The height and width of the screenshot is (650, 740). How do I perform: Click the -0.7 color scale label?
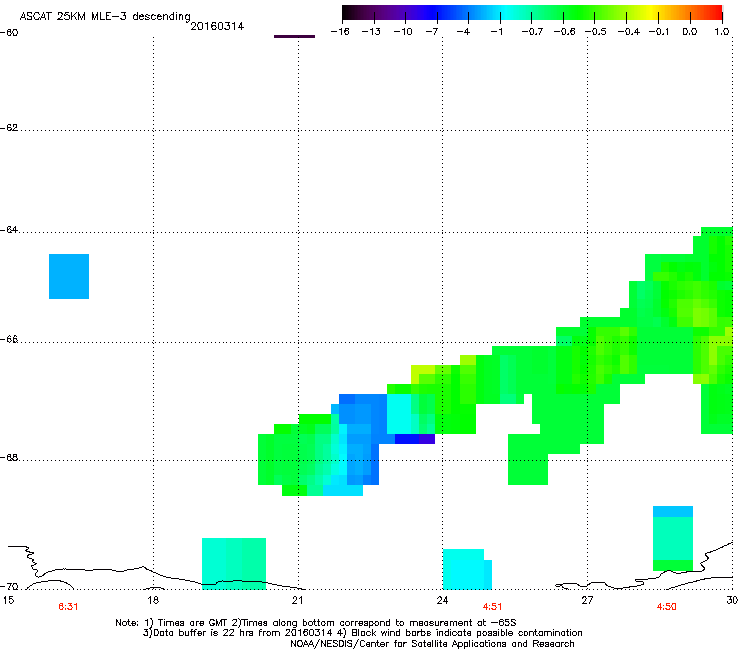coord(532,32)
